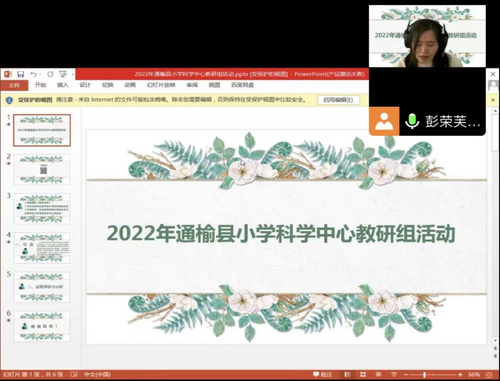This screenshot has width=500, height=381.
Task: Click the Redo icon in quick access toolbar
Action: [50, 74]
